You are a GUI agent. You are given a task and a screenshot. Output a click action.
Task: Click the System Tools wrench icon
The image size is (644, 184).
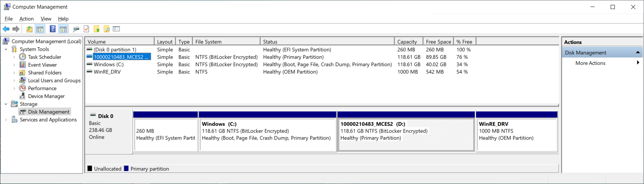click(x=14, y=49)
